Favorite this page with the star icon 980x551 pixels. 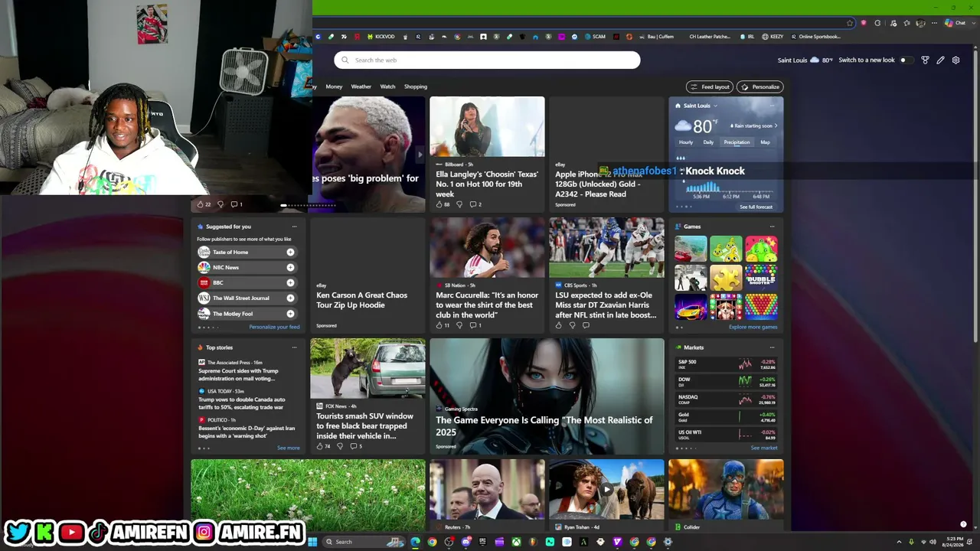point(850,23)
